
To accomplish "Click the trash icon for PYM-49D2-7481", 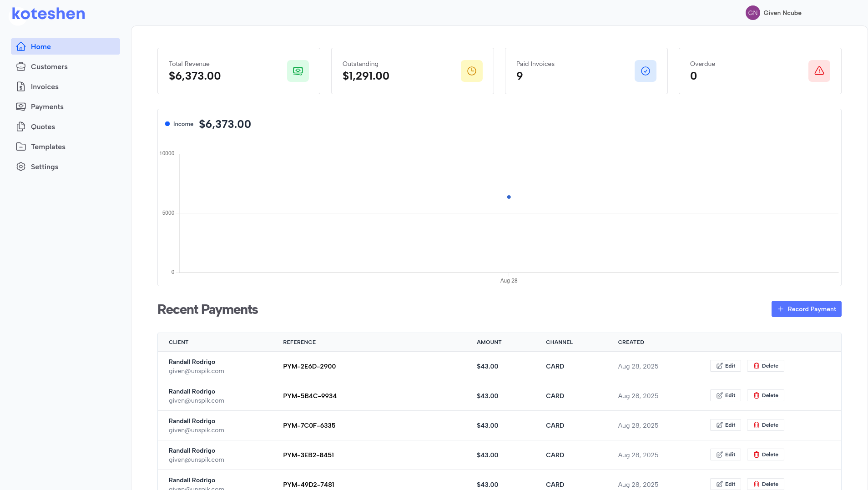I will (x=757, y=484).
